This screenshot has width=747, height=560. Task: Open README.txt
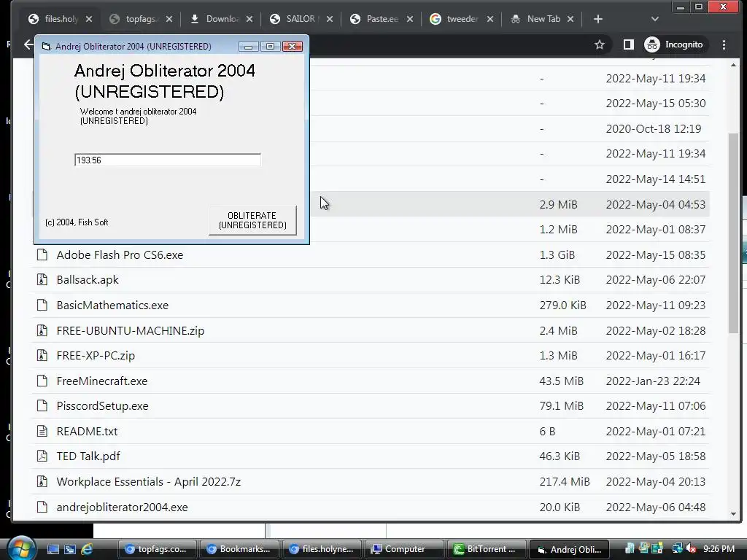[88, 432]
